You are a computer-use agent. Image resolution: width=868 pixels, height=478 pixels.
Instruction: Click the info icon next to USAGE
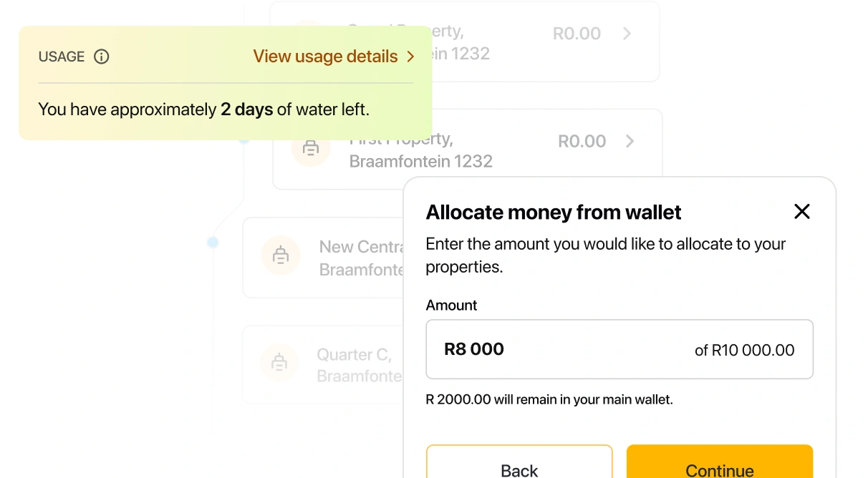point(102,57)
